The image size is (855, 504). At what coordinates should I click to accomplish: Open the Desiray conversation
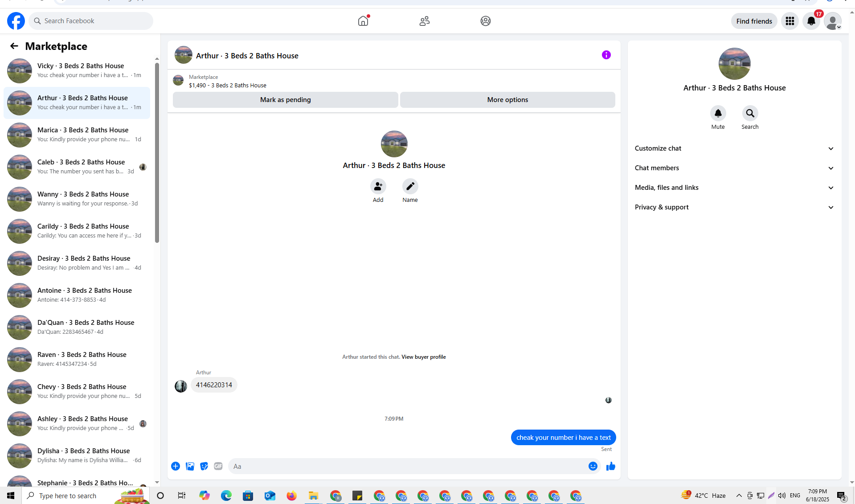coord(77,263)
